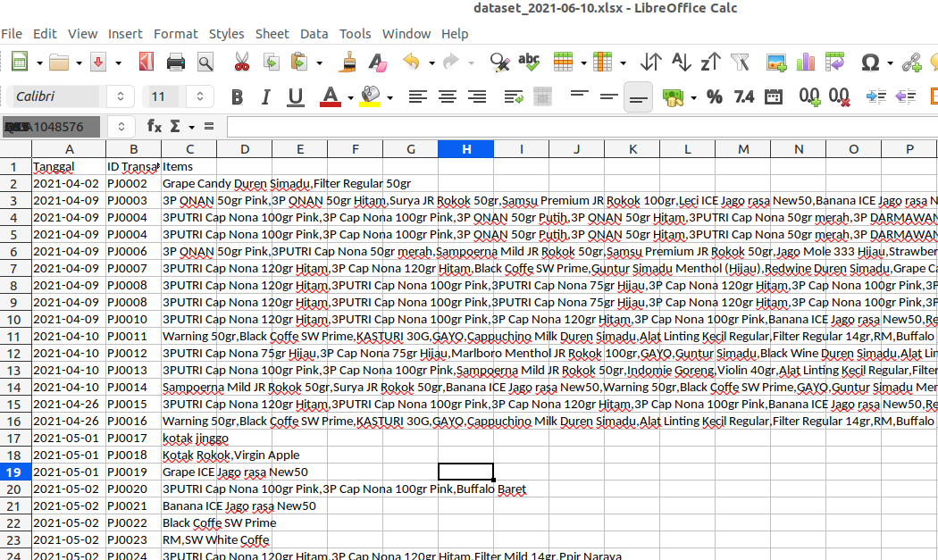Screen dimensions: 938x560
Task: Expand the Sum function dropdown arrow
Action: (191, 127)
